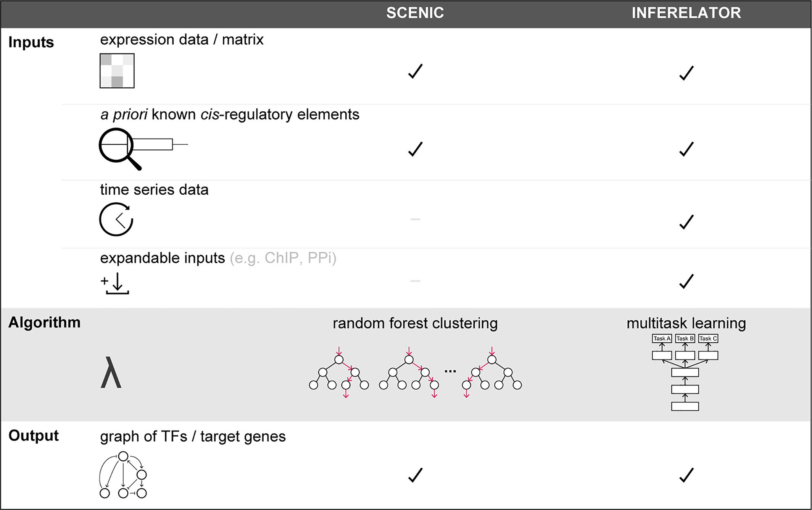Click the magnifying glass cis-regulatory icon
812x510 pixels.
[143, 149]
